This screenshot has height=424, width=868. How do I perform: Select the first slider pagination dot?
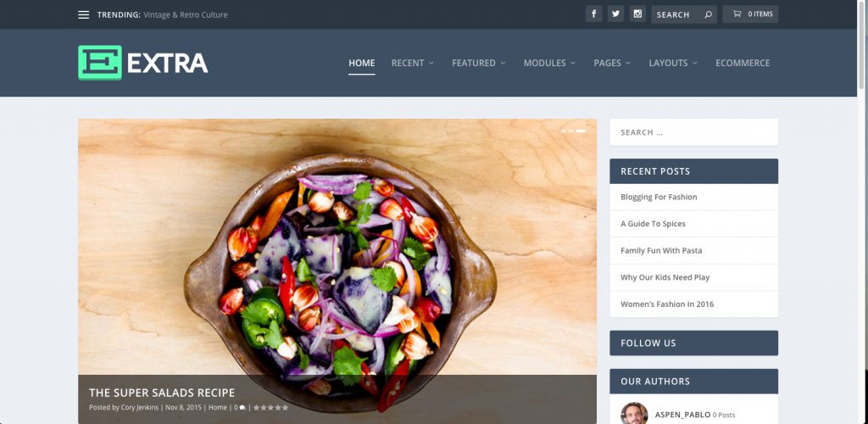coord(564,131)
